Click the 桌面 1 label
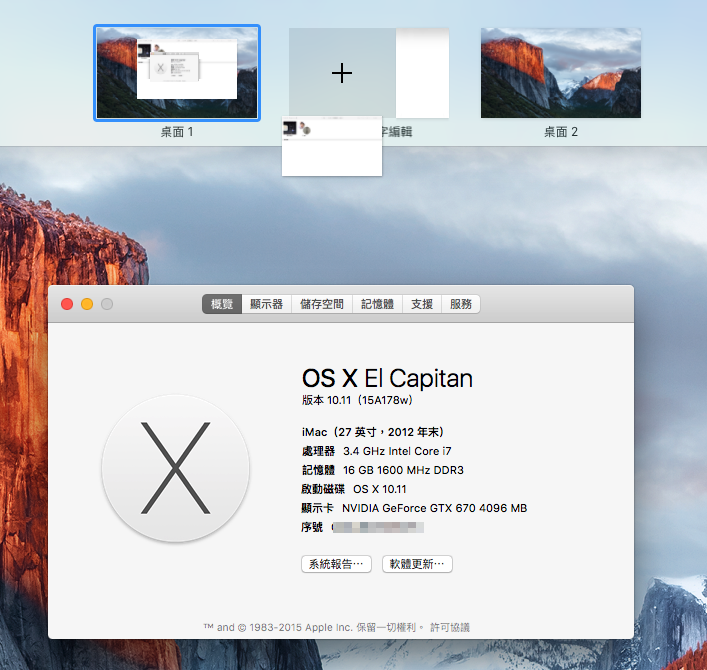Viewport: 707px width, 670px height. coord(177,132)
